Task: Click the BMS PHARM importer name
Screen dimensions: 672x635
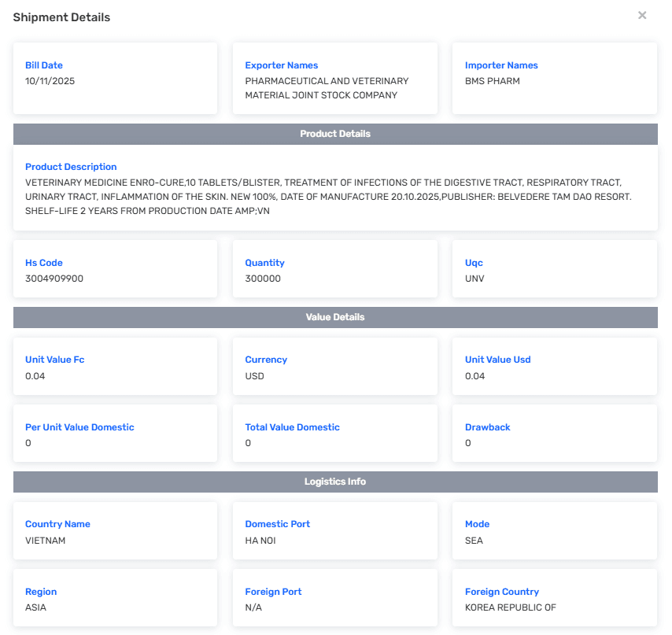Action: pyautogui.click(x=493, y=81)
